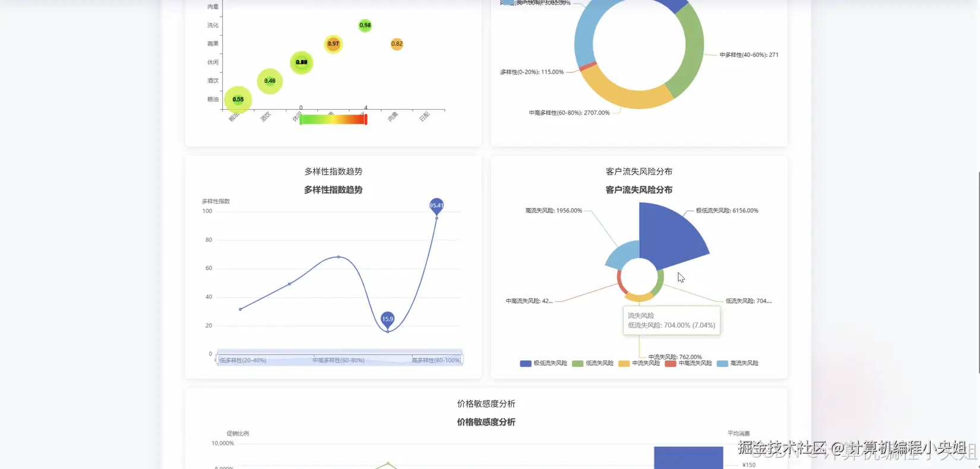Viewport: 980px width, 469px height.
Task: Click the tooltip showing 低流失风险: 704.00% (7.04%)
Action: click(672, 321)
